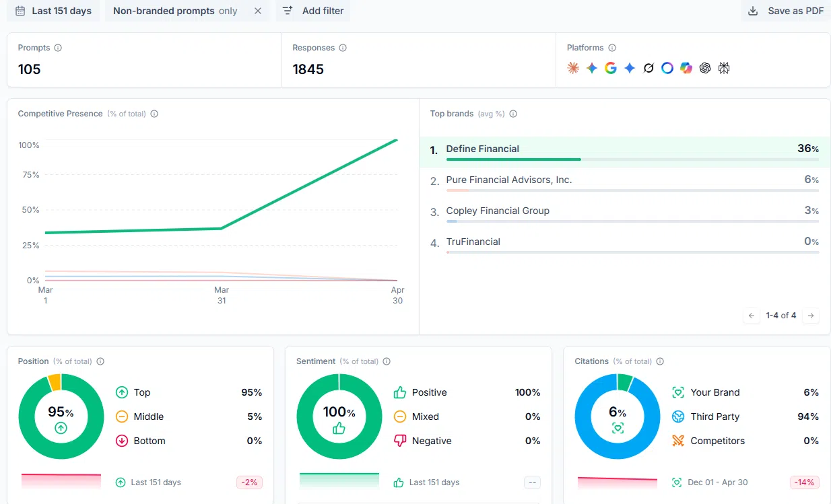
Task: Click the -14% citations change badge
Action: tap(805, 482)
